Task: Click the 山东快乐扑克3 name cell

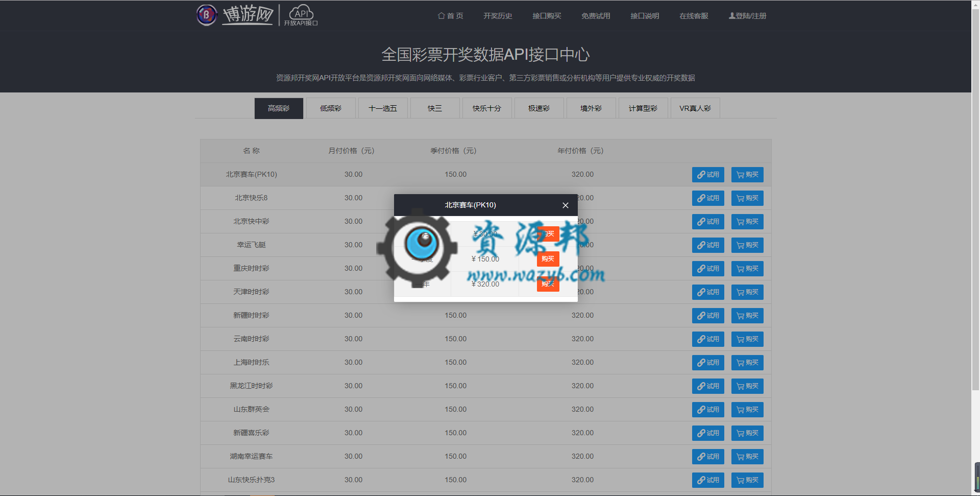Action: [x=252, y=480]
